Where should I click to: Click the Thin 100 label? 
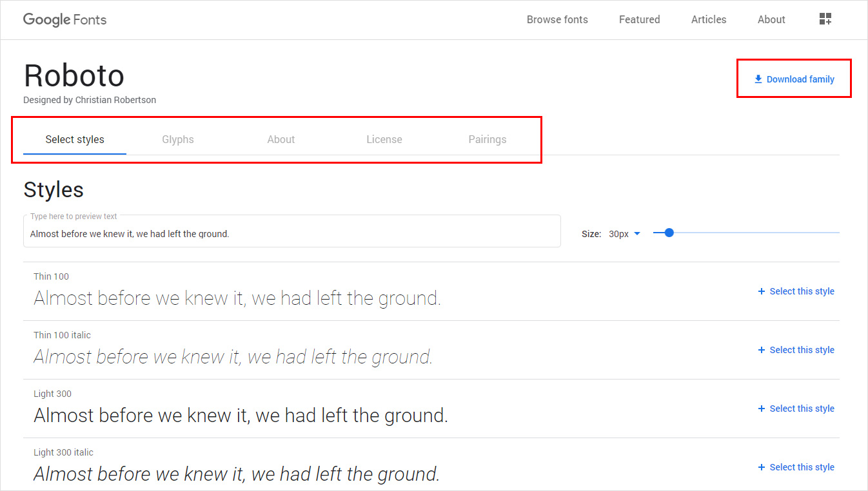(51, 276)
